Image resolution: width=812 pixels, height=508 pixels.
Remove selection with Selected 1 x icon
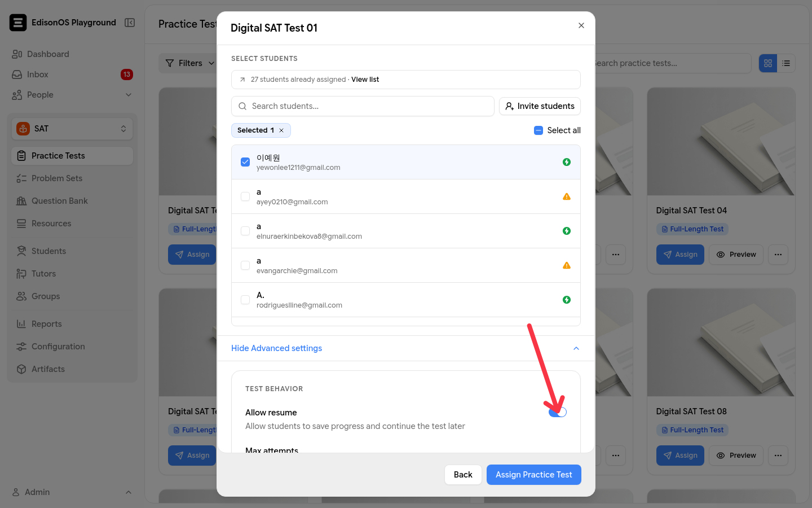tap(281, 130)
